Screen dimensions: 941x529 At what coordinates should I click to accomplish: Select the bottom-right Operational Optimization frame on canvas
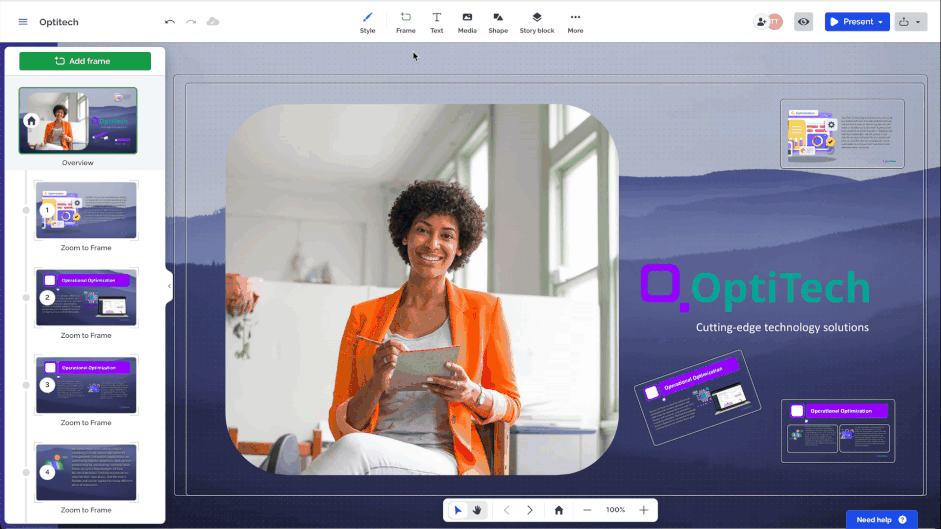(838, 431)
